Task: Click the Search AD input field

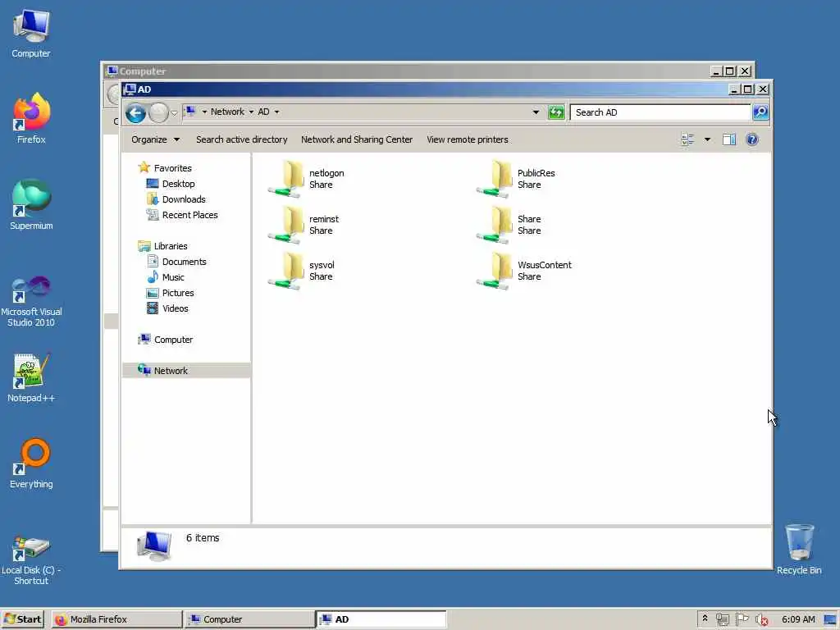Action: pos(660,112)
